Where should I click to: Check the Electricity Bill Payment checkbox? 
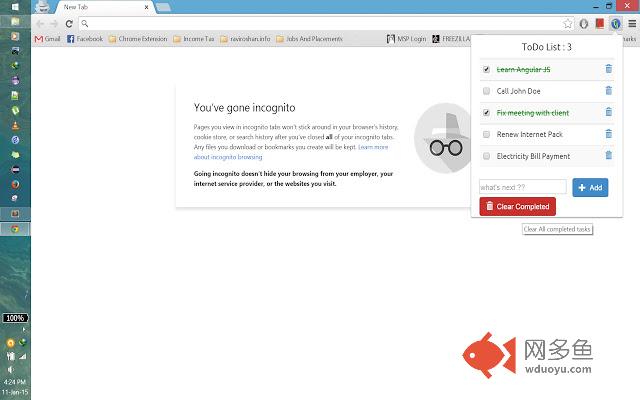(x=486, y=156)
